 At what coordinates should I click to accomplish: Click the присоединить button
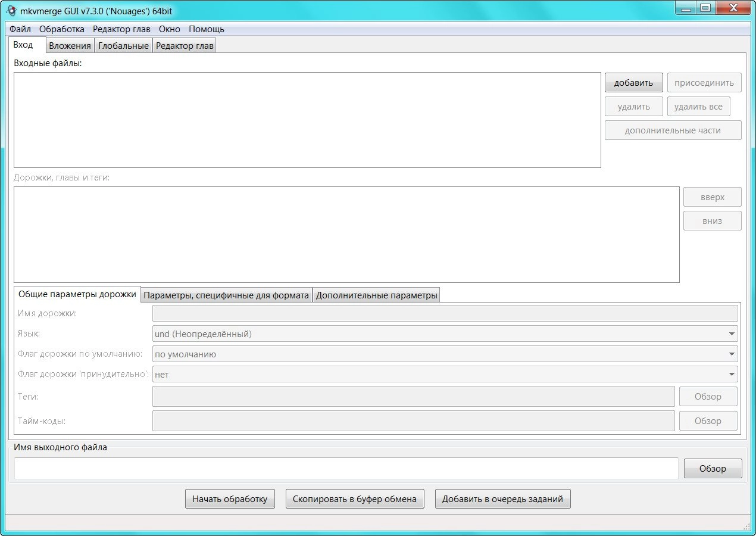(704, 83)
